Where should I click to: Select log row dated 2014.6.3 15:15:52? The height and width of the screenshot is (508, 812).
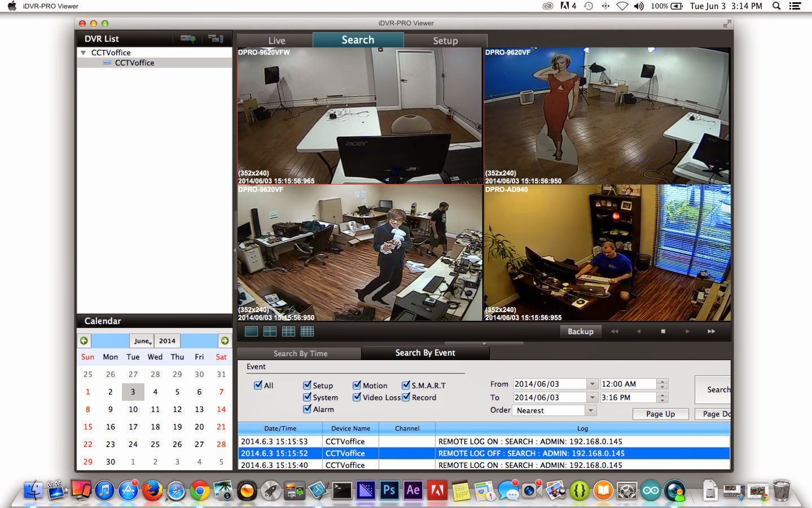coord(484,453)
